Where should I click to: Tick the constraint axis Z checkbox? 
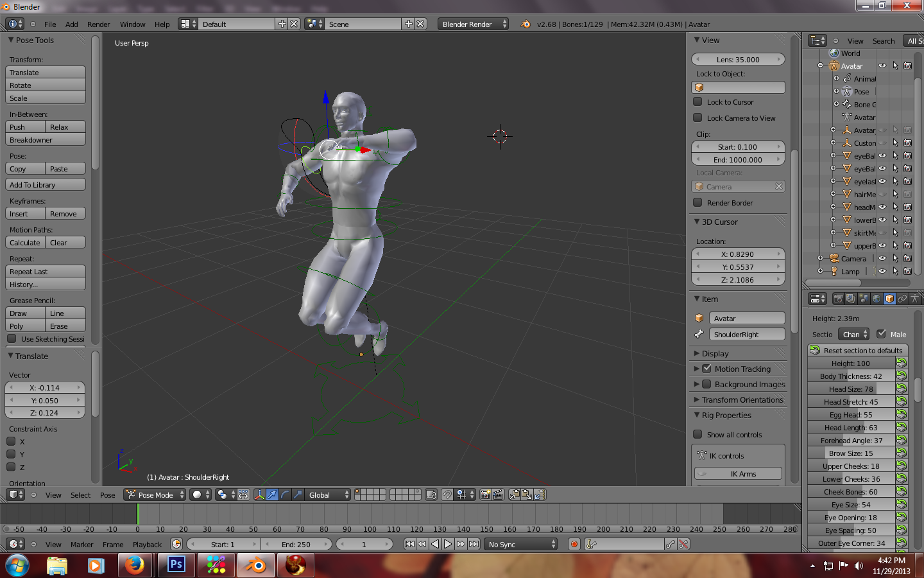click(x=11, y=467)
